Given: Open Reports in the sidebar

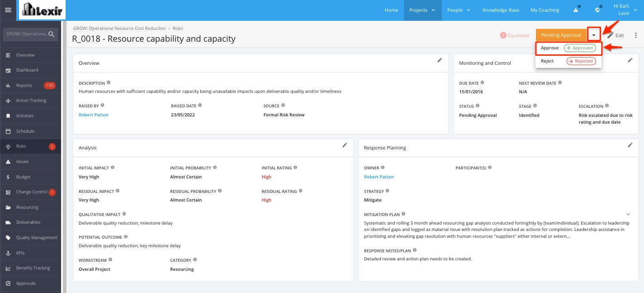Looking at the screenshot, I should [30, 86].
